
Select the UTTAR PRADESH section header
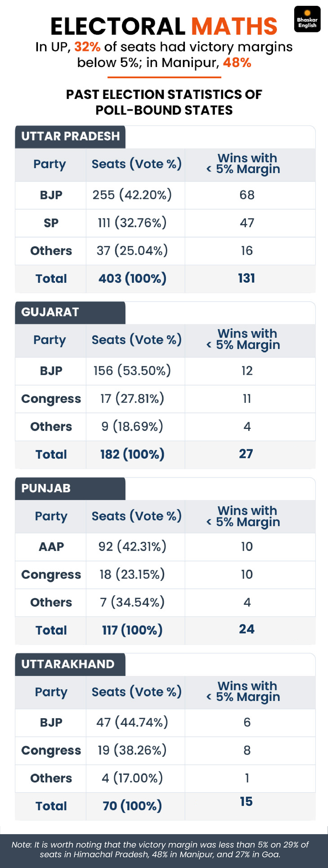[70, 136]
